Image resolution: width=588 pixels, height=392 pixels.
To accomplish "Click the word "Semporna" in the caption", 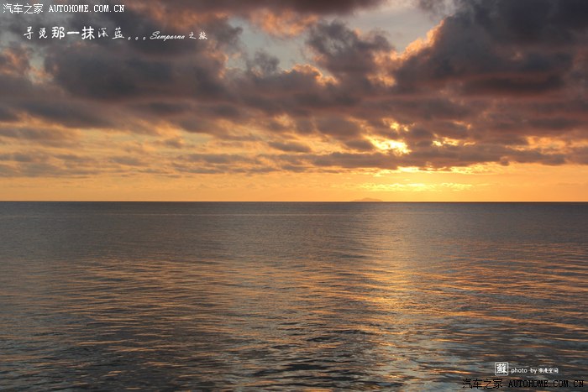I will [x=167, y=36].
